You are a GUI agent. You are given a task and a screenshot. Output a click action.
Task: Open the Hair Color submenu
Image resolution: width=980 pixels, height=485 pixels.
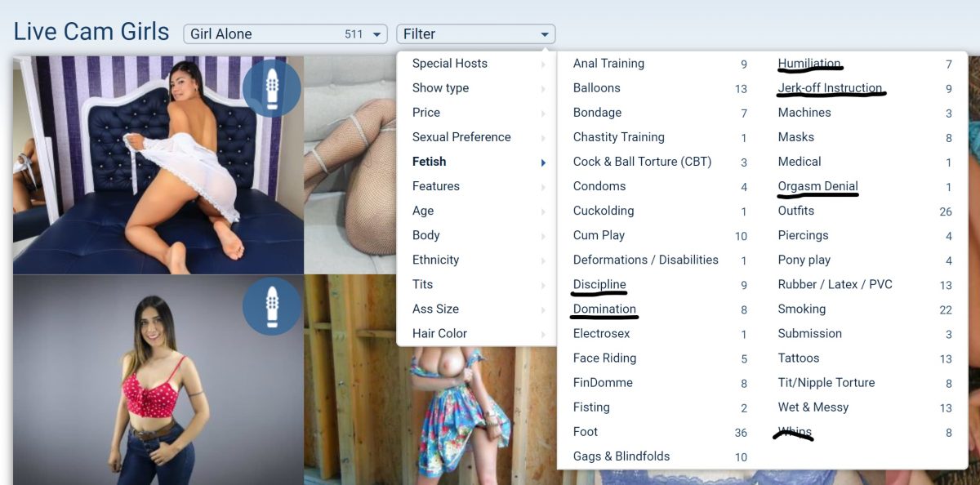tap(478, 333)
